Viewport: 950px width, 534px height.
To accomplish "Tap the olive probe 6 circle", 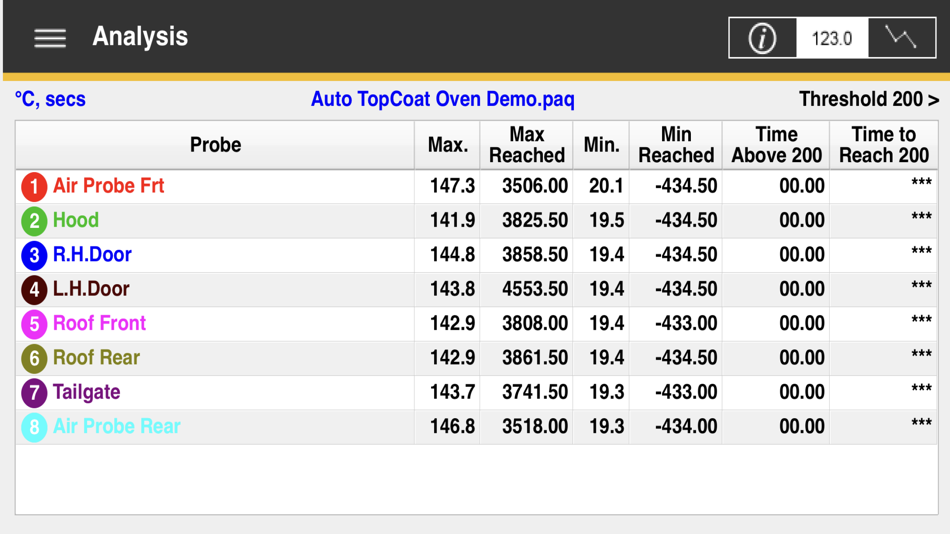I will pyautogui.click(x=35, y=358).
